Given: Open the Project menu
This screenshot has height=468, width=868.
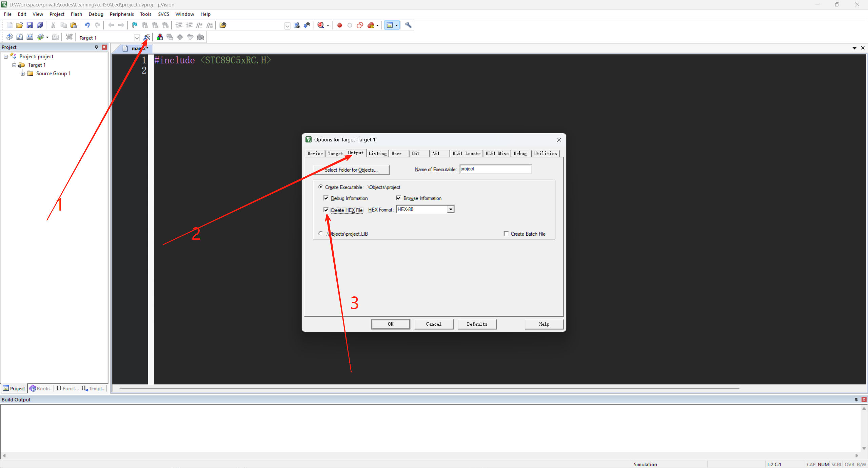Looking at the screenshot, I should tap(57, 14).
